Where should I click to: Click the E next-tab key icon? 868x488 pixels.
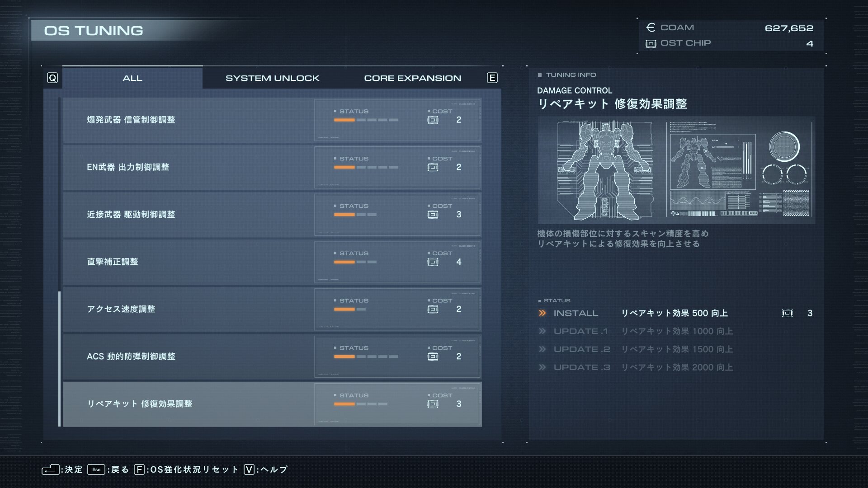click(492, 78)
